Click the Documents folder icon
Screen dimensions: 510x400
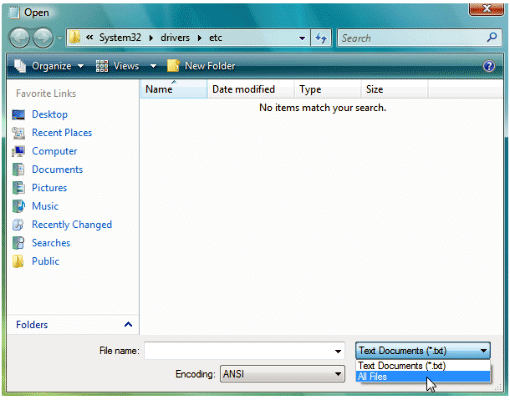18,170
